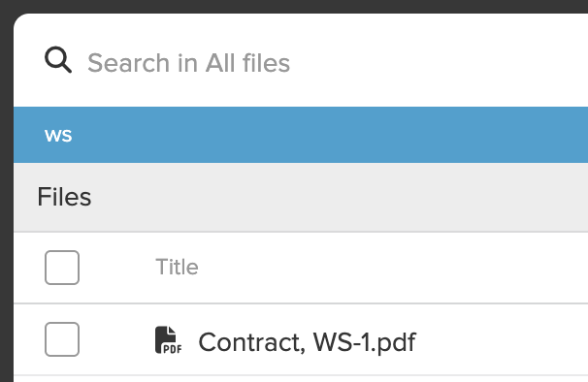Click the PDF file type icon

click(169, 340)
